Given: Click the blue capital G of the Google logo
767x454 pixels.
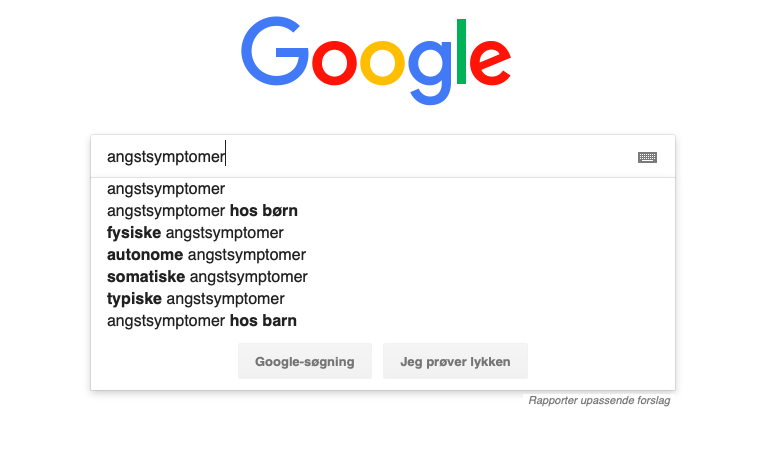Looking at the screenshot, I should pos(274,51).
